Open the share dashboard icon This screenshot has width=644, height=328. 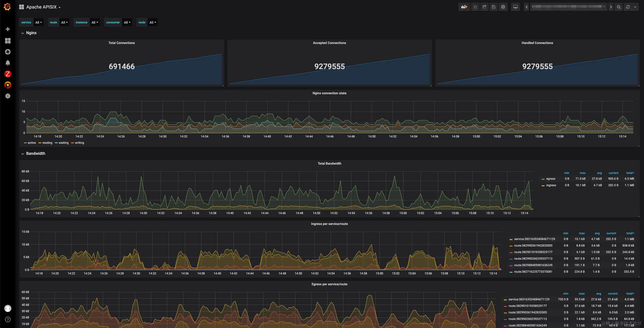click(484, 7)
